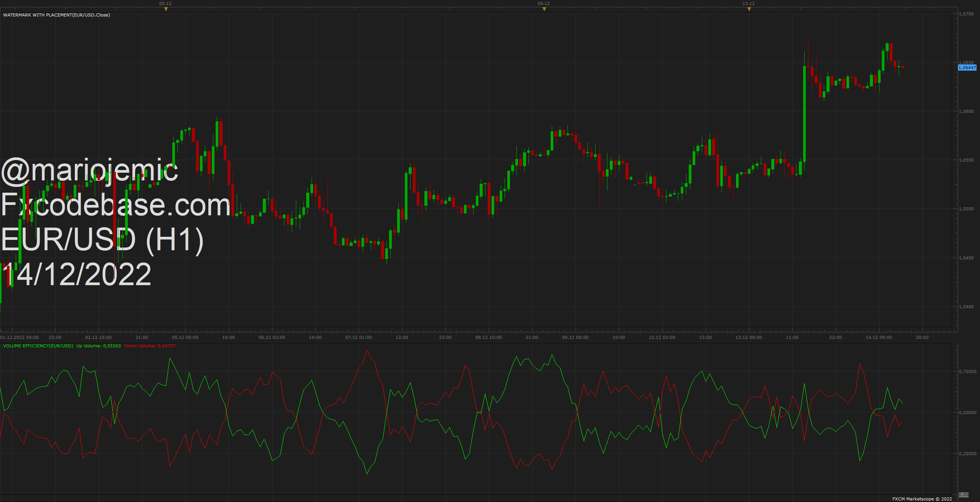This screenshot has width=980, height=502.
Task: Click the 0,75000 indicator scale label
Action: (x=968, y=372)
